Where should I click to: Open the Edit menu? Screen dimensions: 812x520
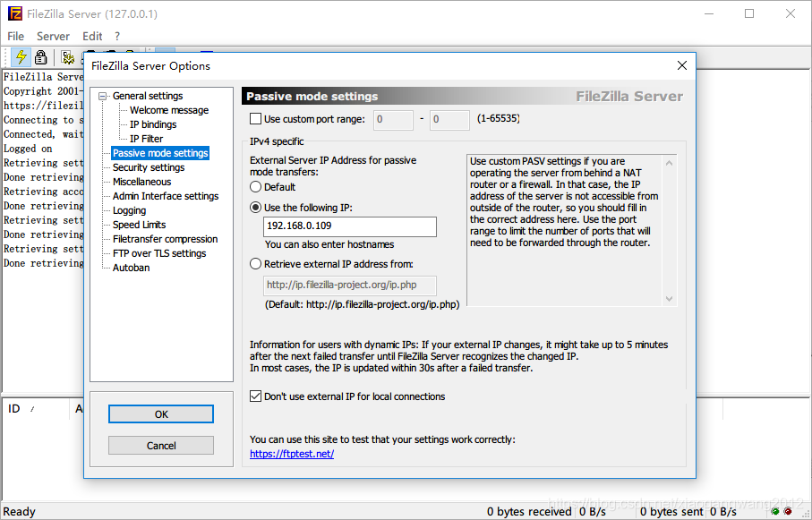click(92, 37)
